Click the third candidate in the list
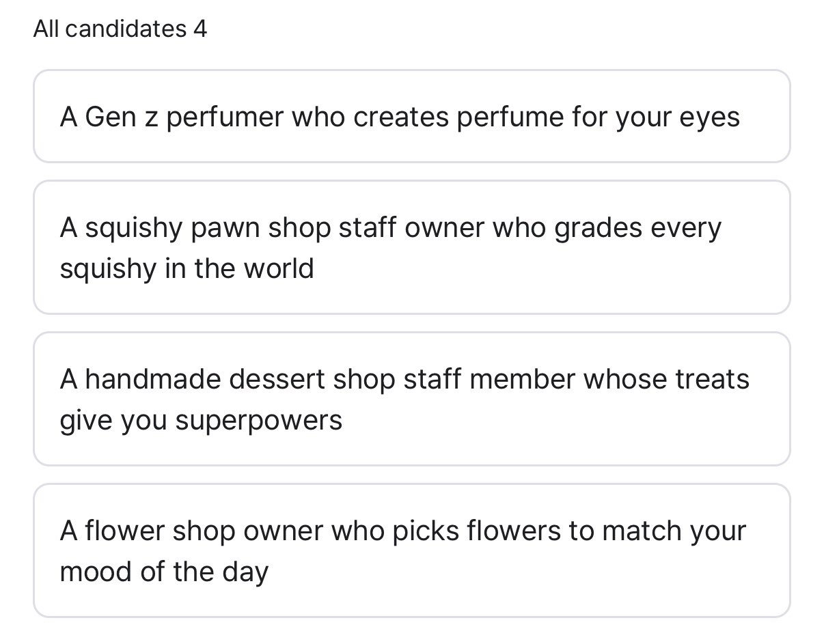This screenshot has width=824, height=644. point(412,399)
